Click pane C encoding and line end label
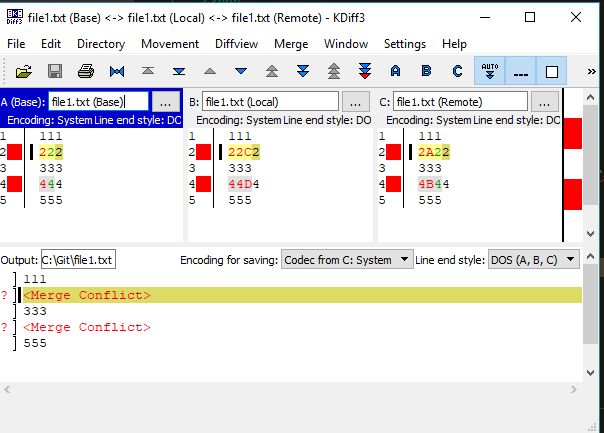This screenshot has width=604, height=433. [473, 120]
